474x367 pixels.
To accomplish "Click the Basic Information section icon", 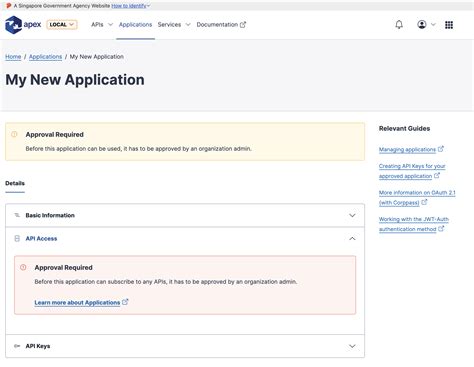I will tap(17, 215).
